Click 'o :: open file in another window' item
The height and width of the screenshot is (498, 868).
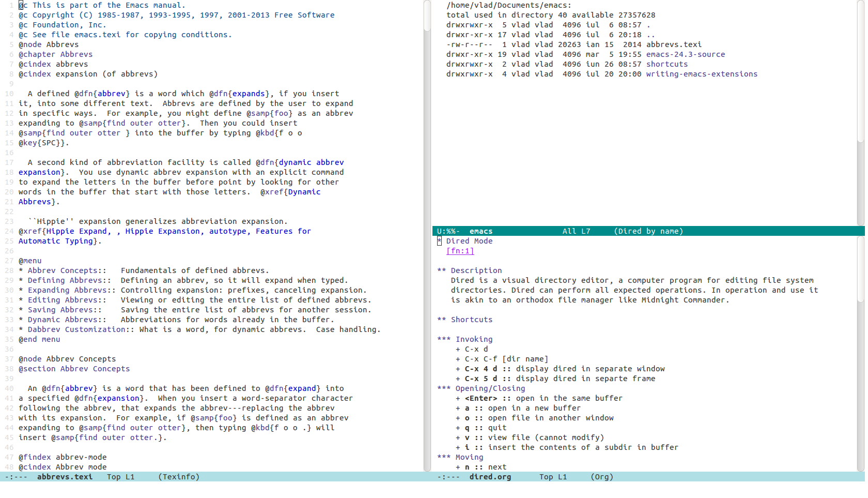click(535, 418)
